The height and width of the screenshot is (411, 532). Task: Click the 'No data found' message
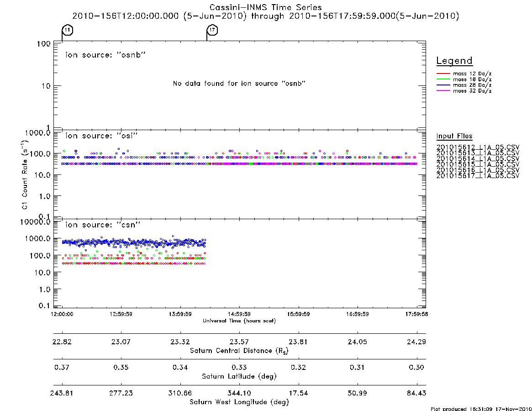[239, 84]
